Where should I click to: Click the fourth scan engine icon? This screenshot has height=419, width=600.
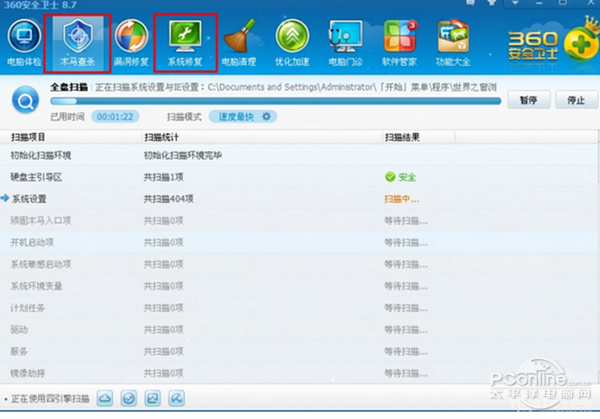pyautogui.click(x=176, y=398)
